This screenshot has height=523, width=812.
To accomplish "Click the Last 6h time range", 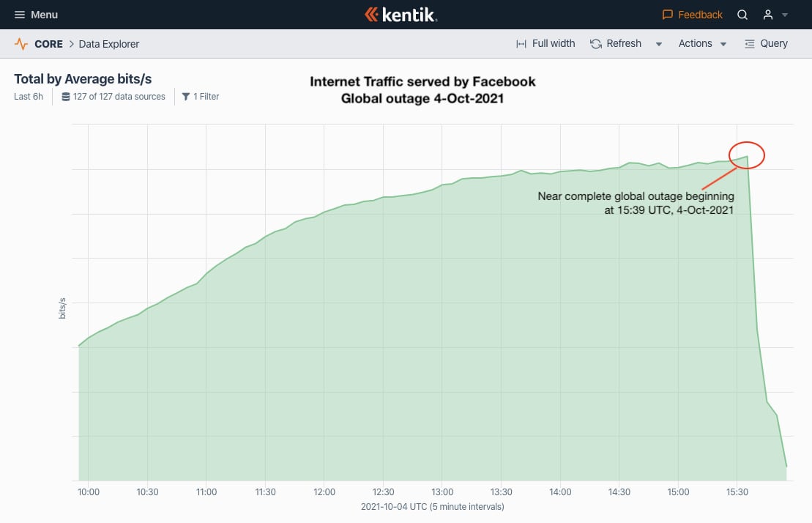I will (x=29, y=97).
